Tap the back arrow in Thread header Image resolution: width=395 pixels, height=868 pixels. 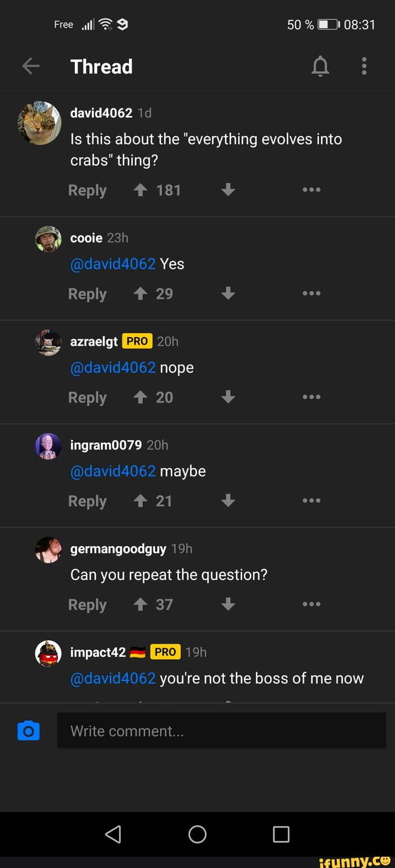coord(31,67)
